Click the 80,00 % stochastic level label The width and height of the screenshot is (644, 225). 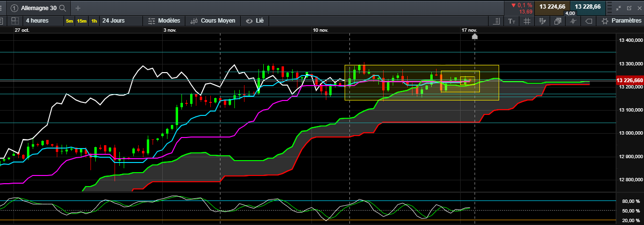pyautogui.click(x=631, y=201)
